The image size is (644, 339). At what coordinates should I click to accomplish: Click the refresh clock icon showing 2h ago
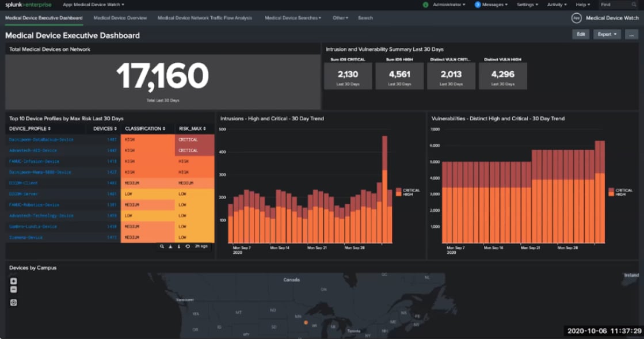pos(188,246)
